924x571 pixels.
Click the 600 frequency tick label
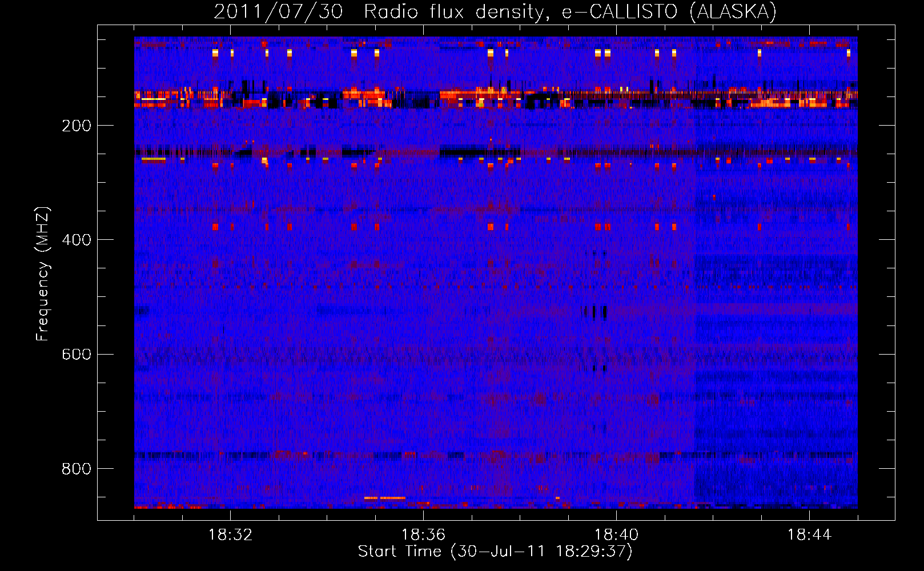(x=77, y=354)
